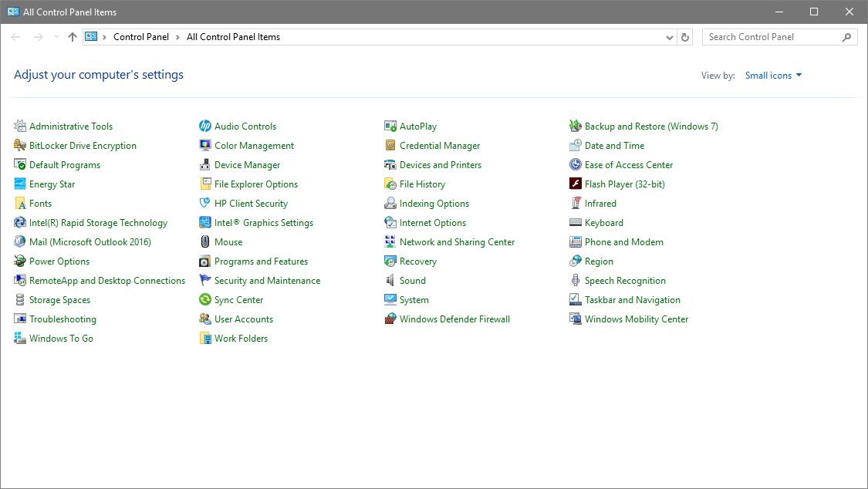The height and width of the screenshot is (489, 868).
Task: Open RemoteApp and Desktop Connections link
Action: (x=107, y=281)
